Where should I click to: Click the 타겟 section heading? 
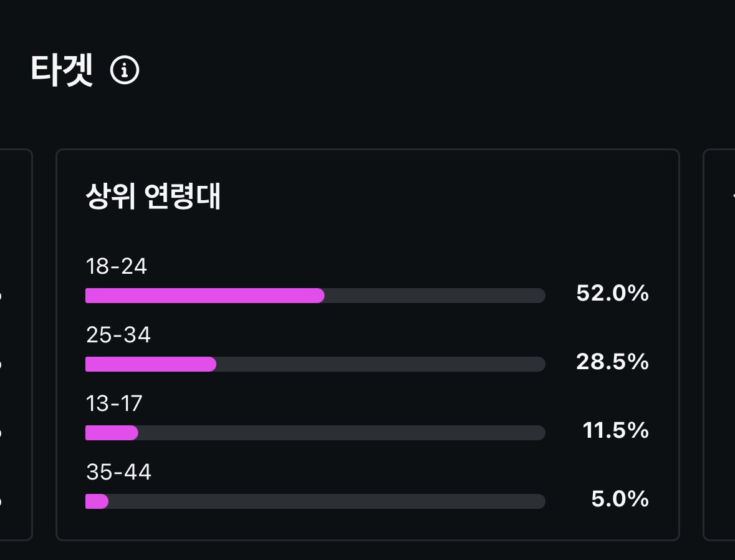[62, 70]
